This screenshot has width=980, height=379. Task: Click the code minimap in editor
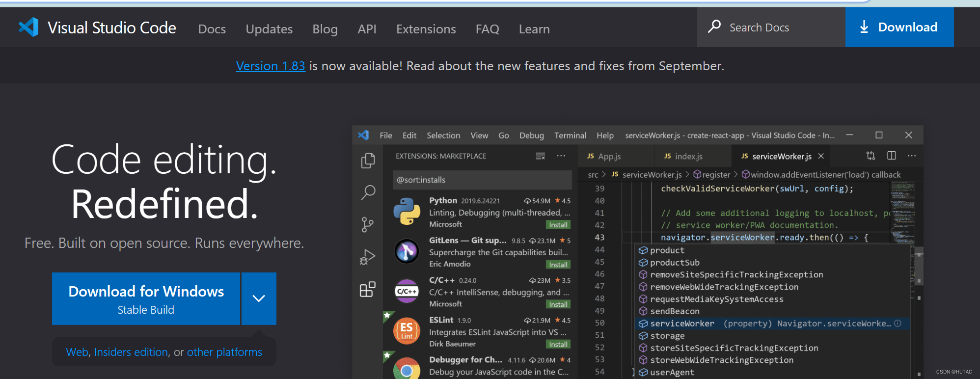(902, 212)
